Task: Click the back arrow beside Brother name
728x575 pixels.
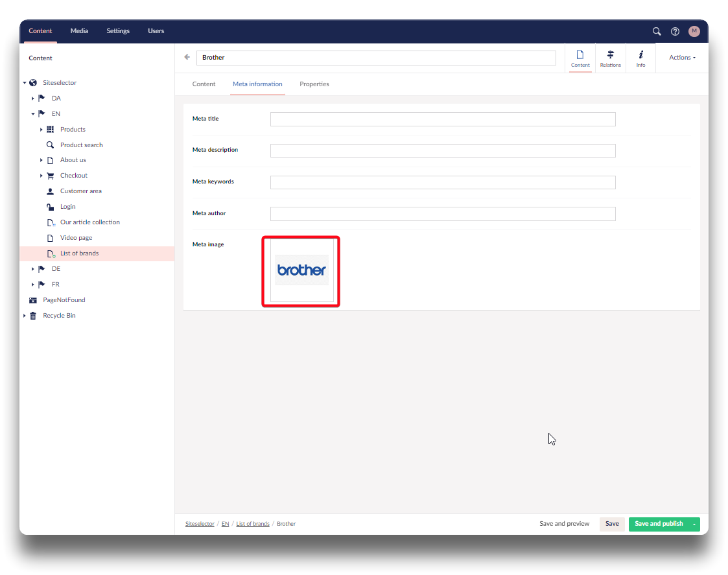Action: pos(187,58)
